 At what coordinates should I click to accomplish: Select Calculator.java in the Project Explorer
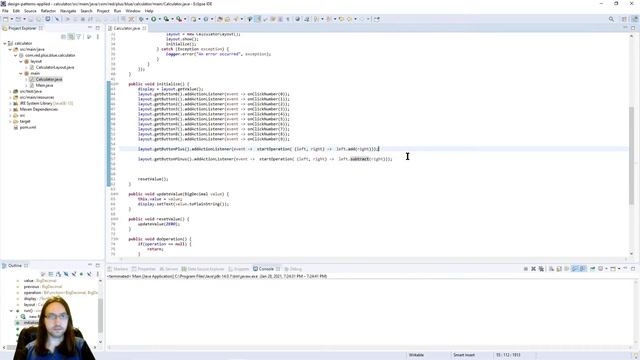coord(49,79)
